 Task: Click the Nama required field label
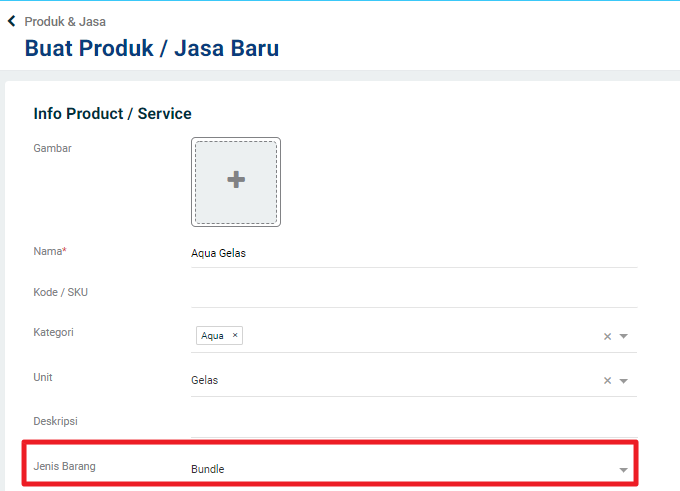50,251
